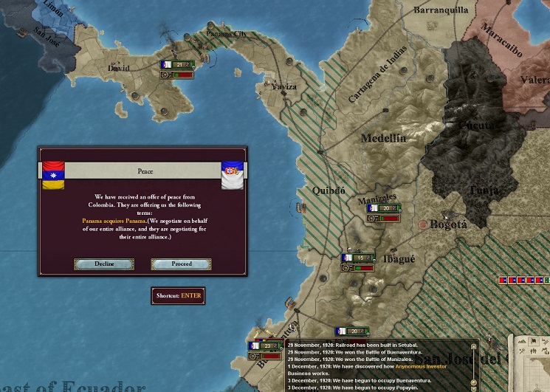Select Medellín province on the map

(x=383, y=139)
